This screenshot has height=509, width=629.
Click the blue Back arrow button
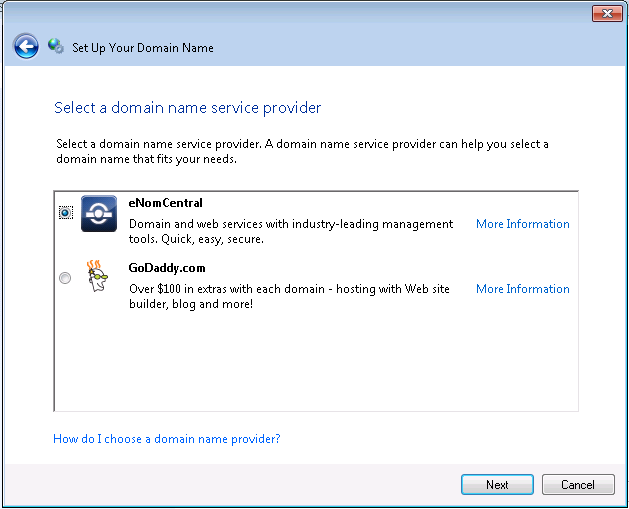click(26, 46)
